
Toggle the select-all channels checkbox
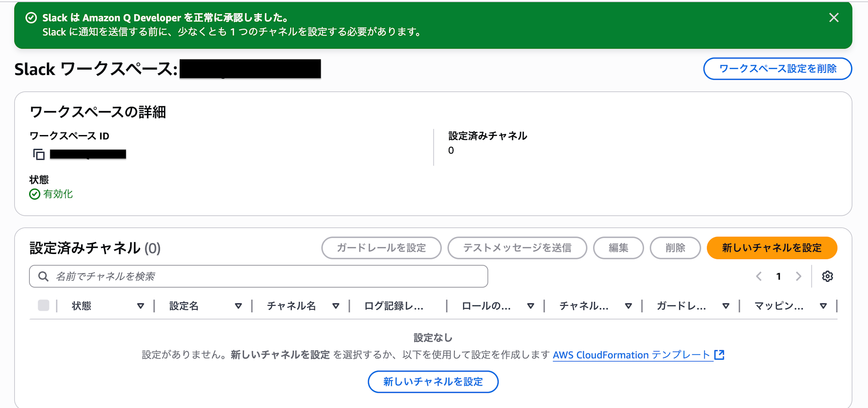(x=43, y=306)
